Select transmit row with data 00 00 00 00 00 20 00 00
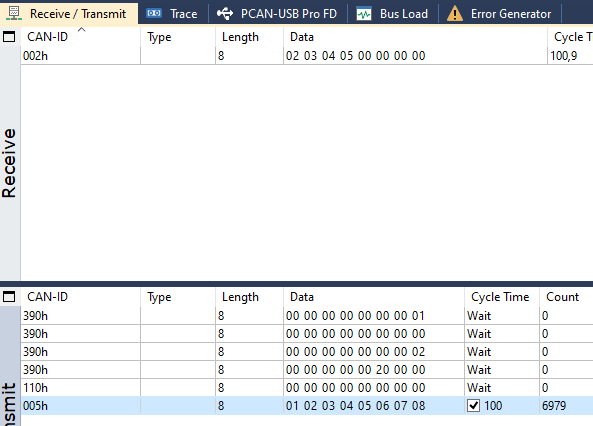 tap(307, 370)
